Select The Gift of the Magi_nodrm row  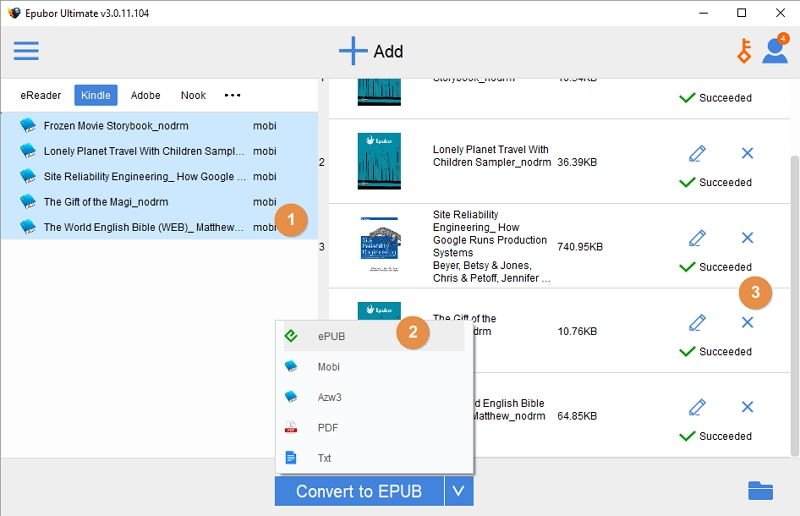pyautogui.click(x=159, y=202)
